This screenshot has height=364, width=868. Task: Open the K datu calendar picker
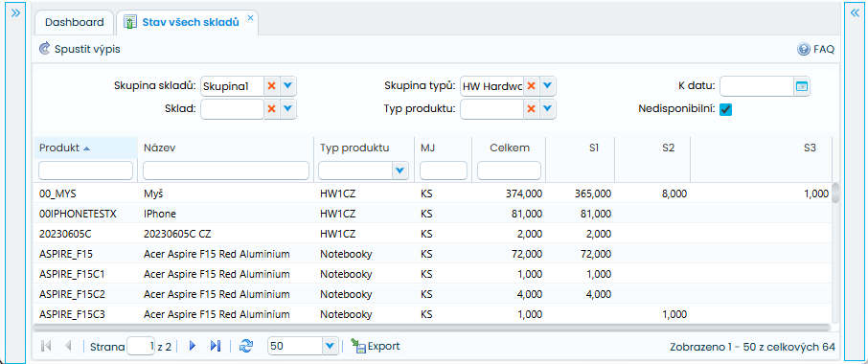[x=802, y=86]
